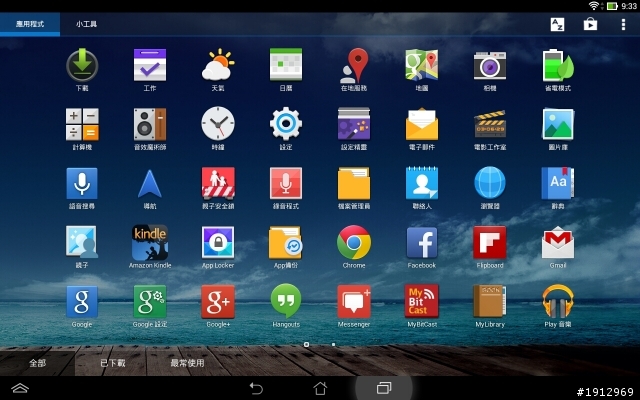
Task: Open Facebook
Action: pyautogui.click(x=422, y=242)
